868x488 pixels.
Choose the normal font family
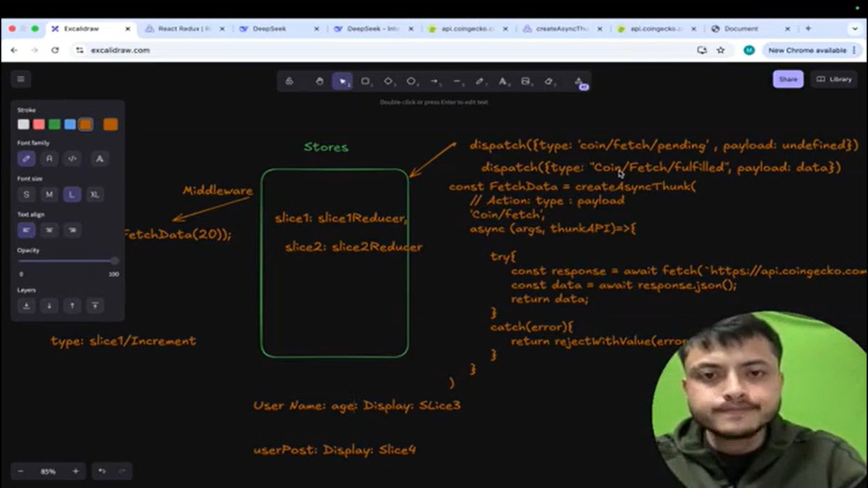[49, 158]
